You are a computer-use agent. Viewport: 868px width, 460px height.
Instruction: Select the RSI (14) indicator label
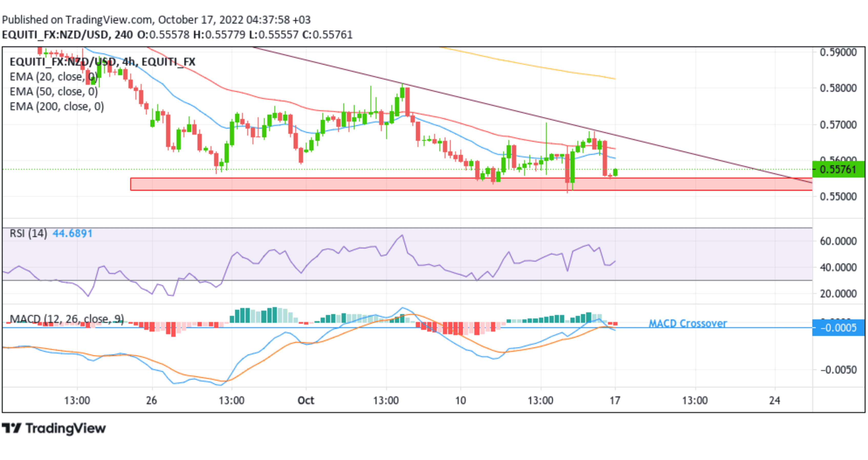pos(28,233)
